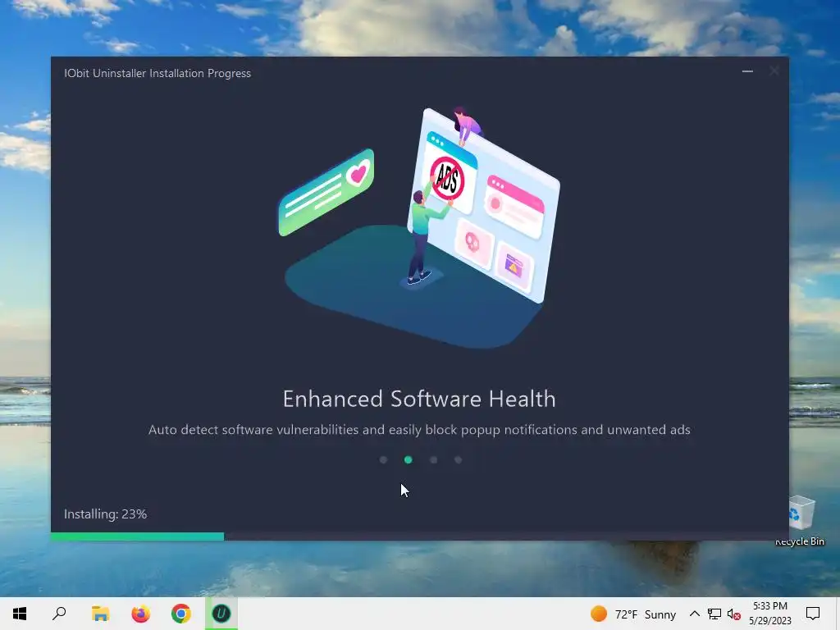Launch Google Chrome from the taskbar
The image size is (840, 630).
point(181,614)
